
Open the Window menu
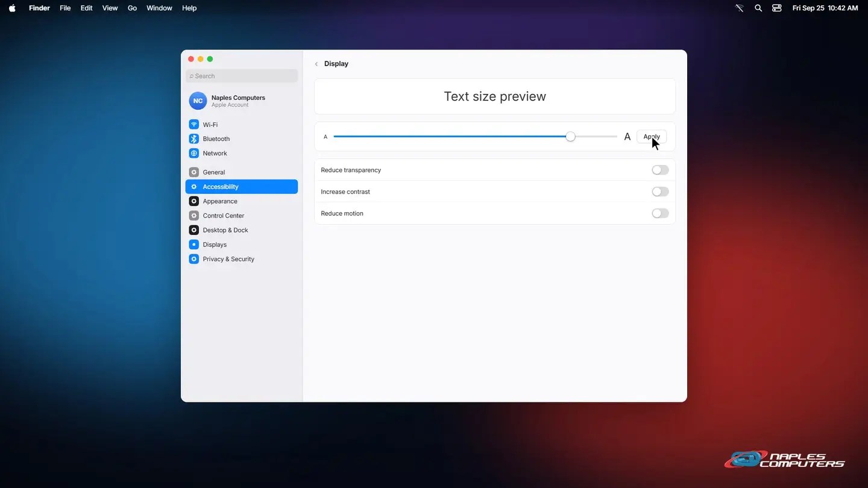click(x=159, y=8)
